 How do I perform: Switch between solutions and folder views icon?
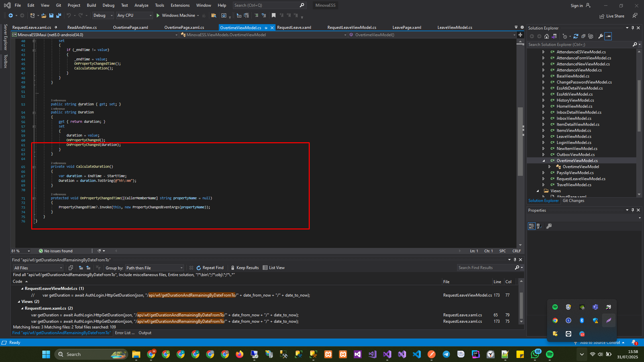point(554,36)
